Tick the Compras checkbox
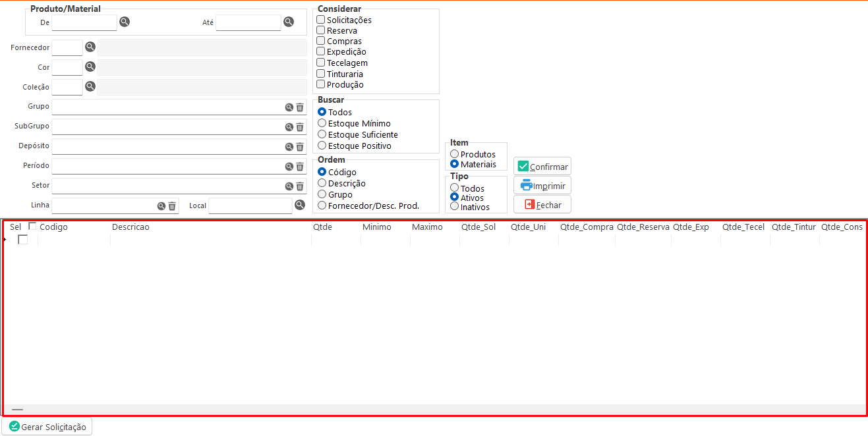The height and width of the screenshot is (436, 868). click(x=321, y=41)
